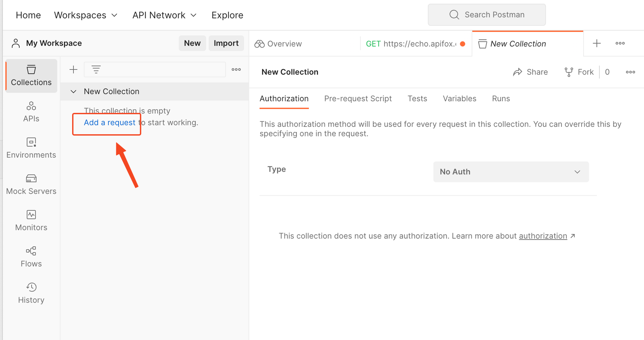The height and width of the screenshot is (340, 644).
Task: Click the Import button
Action: coord(226,43)
